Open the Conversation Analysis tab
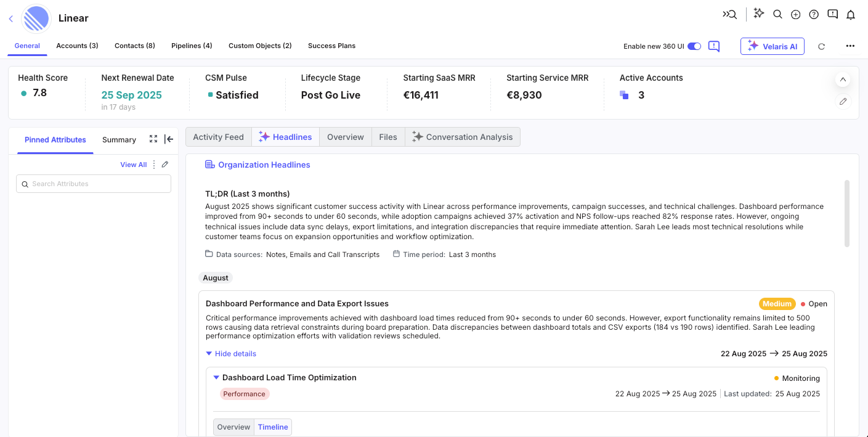868x437 pixels. [463, 137]
